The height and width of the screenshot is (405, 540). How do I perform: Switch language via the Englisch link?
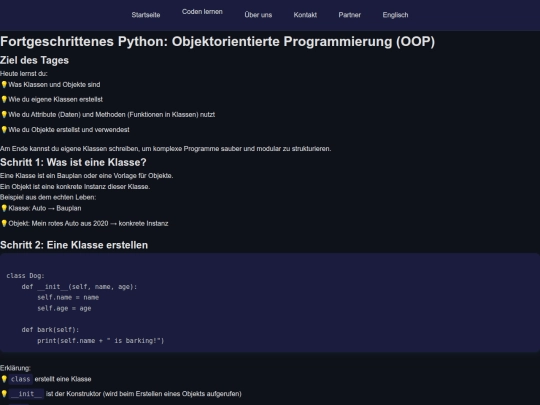point(395,15)
